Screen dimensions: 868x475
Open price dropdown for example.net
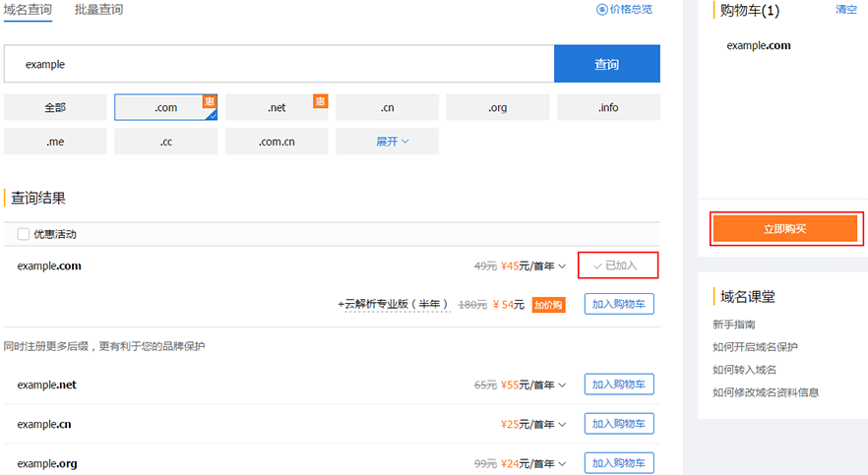pyautogui.click(x=563, y=386)
